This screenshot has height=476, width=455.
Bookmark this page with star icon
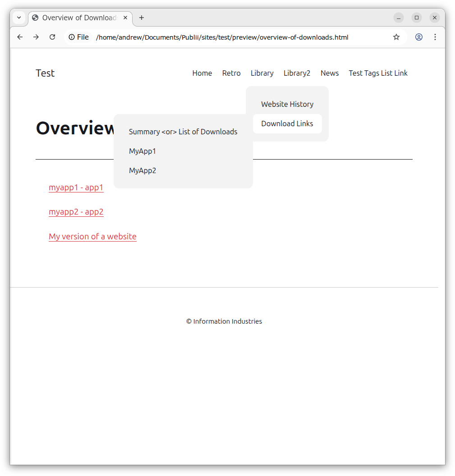click(x=396, y=37)
